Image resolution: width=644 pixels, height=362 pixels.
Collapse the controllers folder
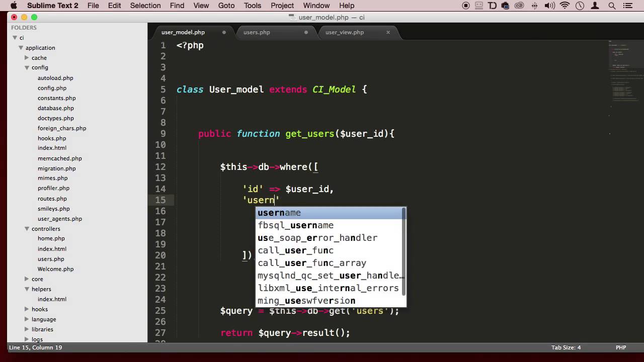pos(27,229)
